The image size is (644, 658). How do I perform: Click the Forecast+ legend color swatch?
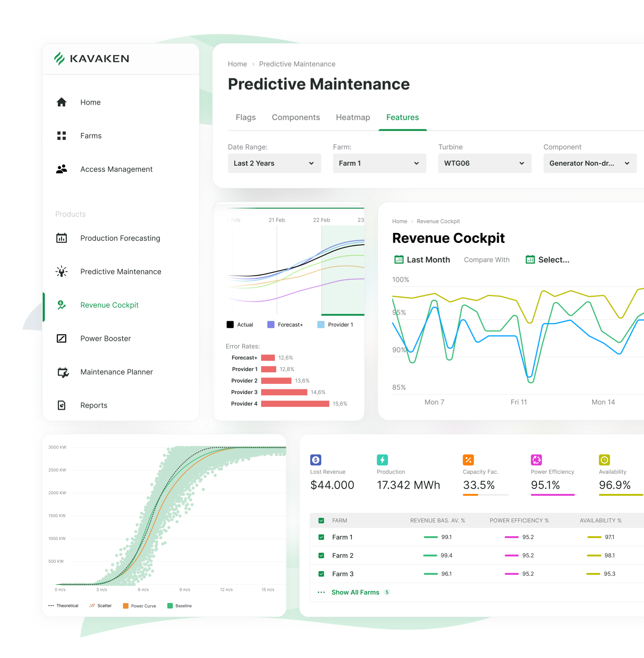pyautogui.click(x=271, y=325)
